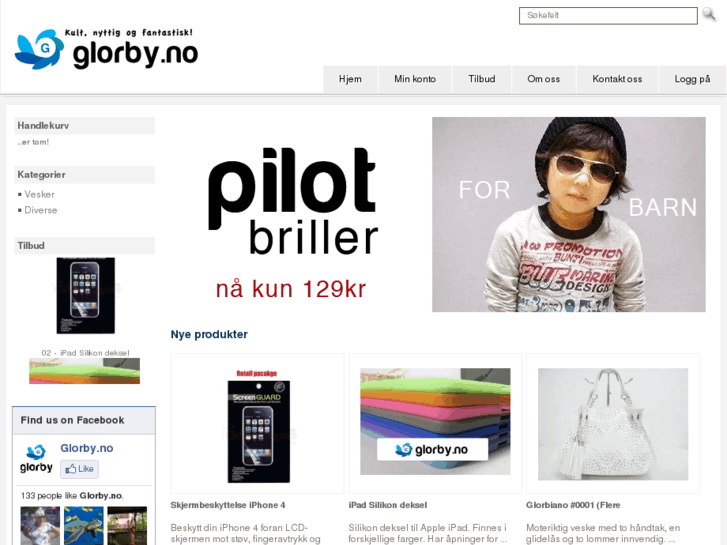Open the Vesker category link
This screenshot has width=727, height=545.
(x=39, y=194)
